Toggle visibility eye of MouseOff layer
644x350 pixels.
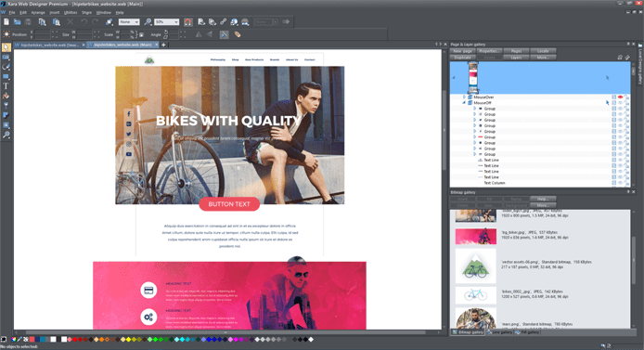620,103
